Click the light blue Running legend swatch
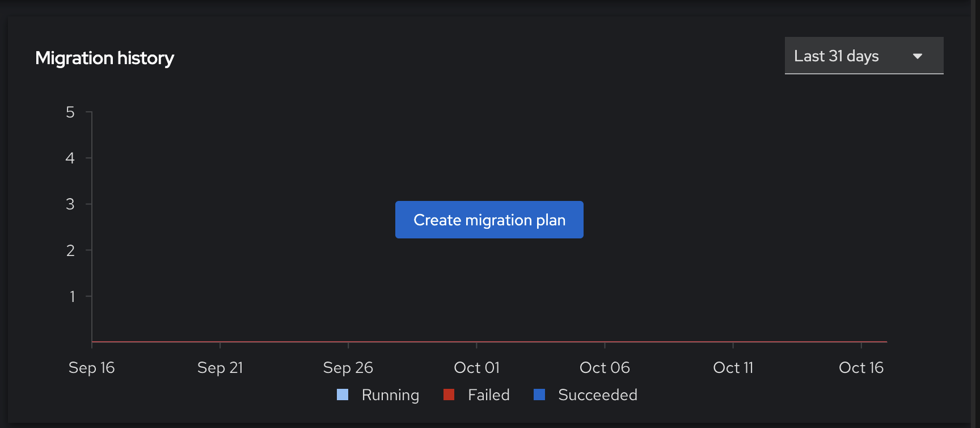 pos(343,395)
